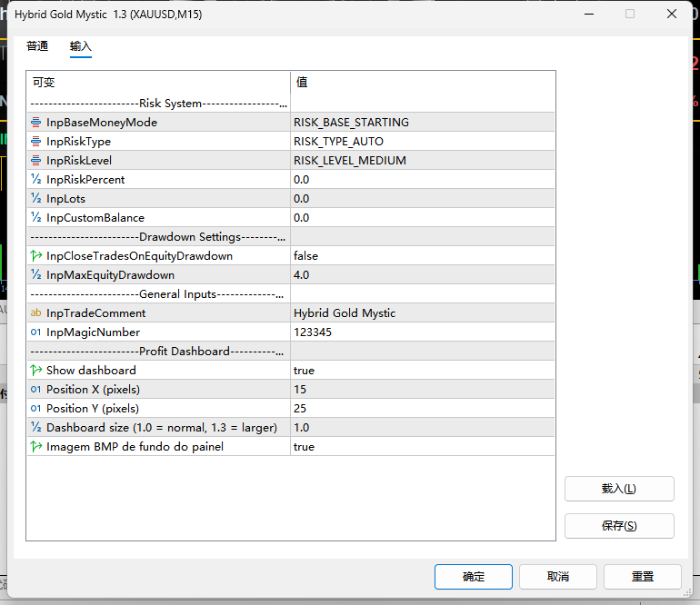Edit the InpRiskPercent value 0.0
Image resolution: width=700 pixels, height=605 pixels.
coord(423,179)
